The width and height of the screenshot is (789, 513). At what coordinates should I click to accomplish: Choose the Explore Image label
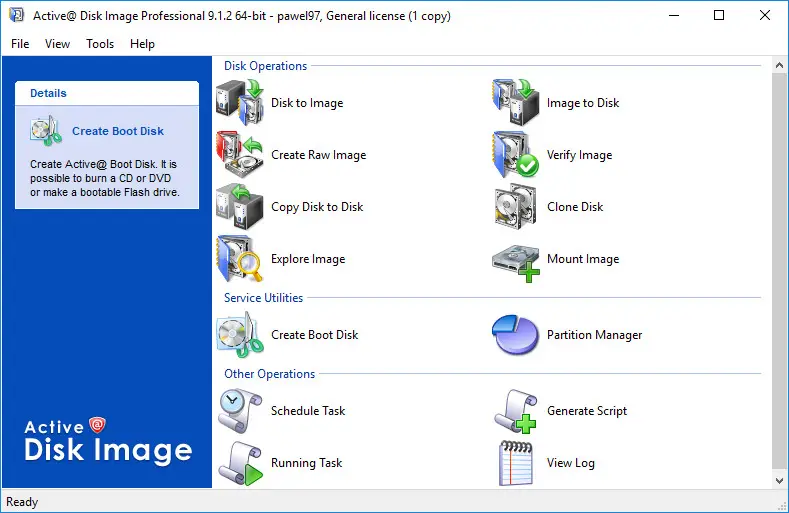[x=308, y=259]
